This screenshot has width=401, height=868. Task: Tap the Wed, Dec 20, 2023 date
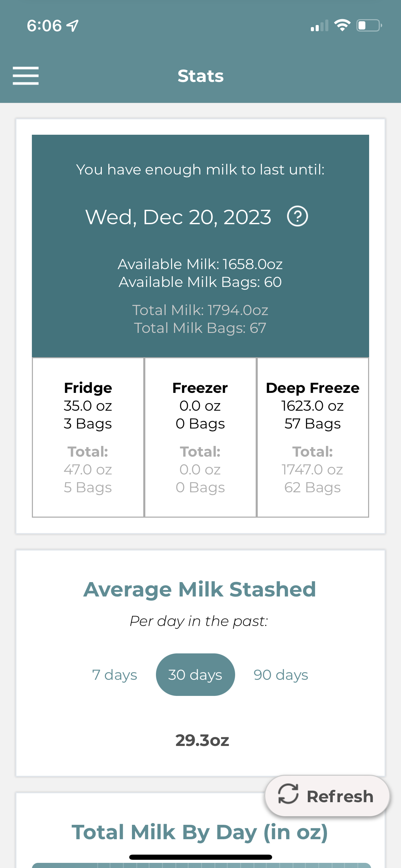tap(178, 217)
